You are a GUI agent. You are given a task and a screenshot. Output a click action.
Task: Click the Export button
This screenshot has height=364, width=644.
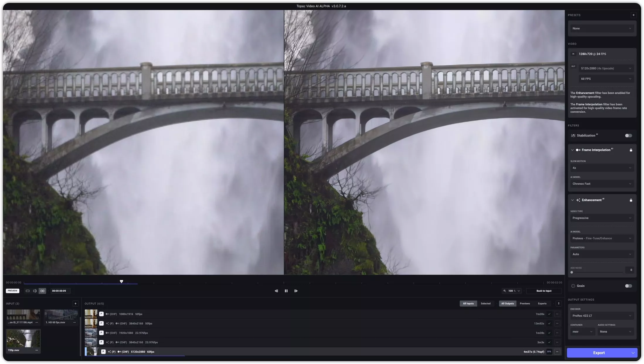pyautogui.click(x=599, y=353)
